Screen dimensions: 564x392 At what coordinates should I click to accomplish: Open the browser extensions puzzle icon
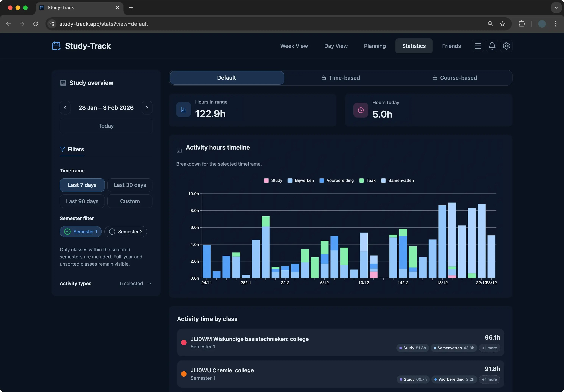(522, 24)
